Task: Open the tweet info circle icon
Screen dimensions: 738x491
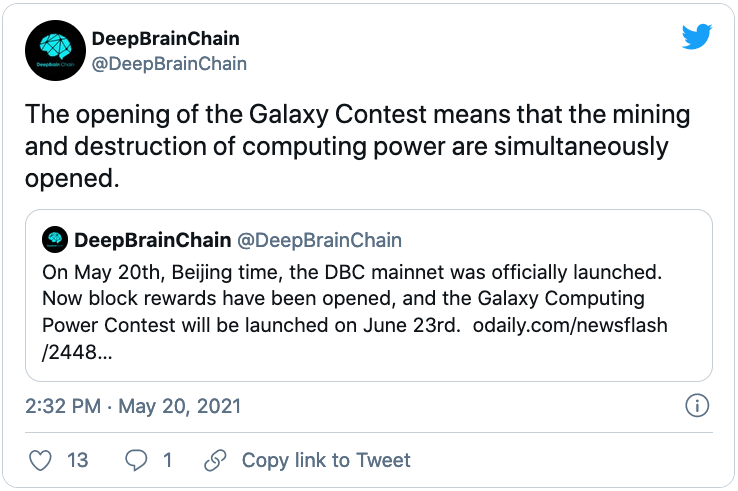Action: pyautogui.click(x=696, y=406)
